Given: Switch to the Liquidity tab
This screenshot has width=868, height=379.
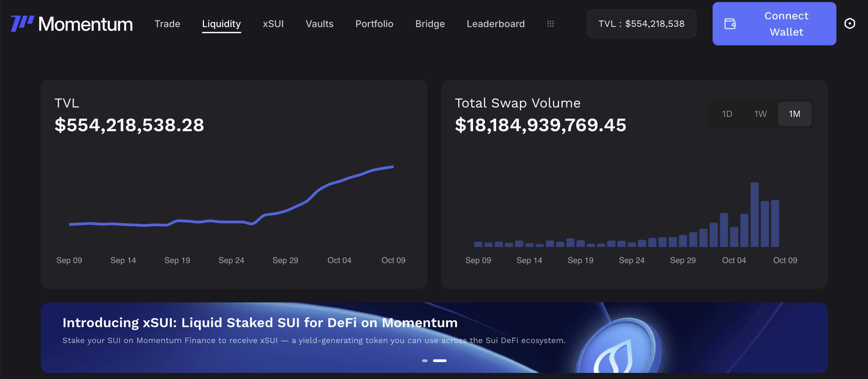Looking at the screenshot, I should click(221, 24).
